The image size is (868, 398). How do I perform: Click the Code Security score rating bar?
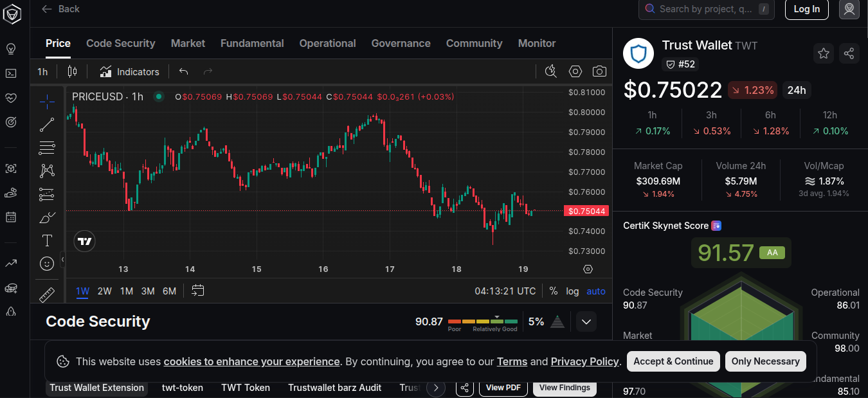483,321
